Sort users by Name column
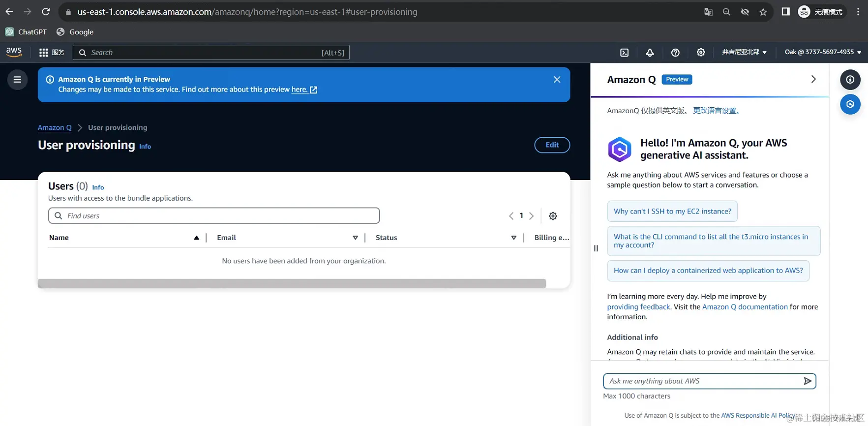This screenshot has height=426, width=868. point(124,238)
